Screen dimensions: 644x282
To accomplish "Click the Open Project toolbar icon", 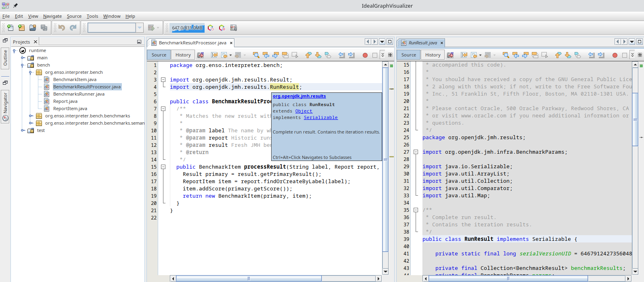I will point(33,27).
